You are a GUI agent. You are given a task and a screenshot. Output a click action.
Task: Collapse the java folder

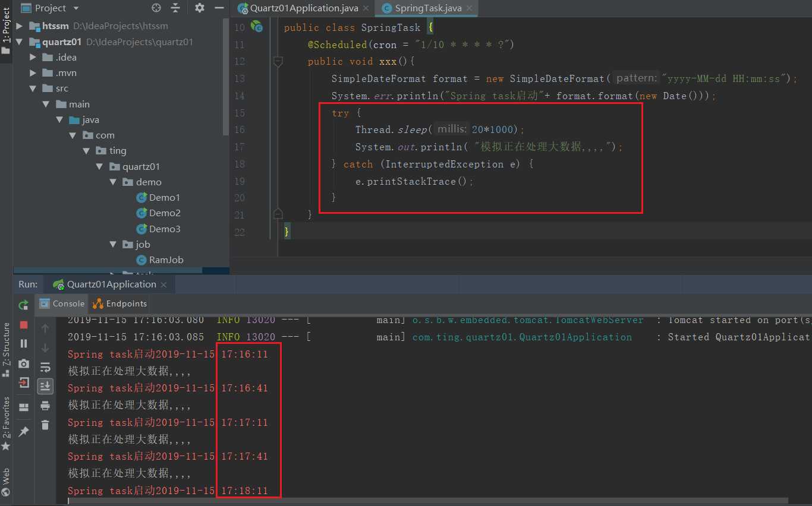pos(59,120)
